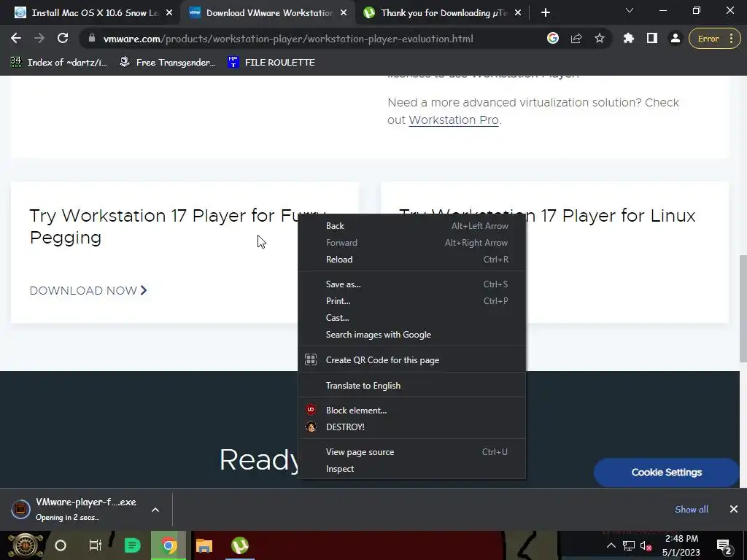Click Show all downloads
Screen dimensions: 747x560
pyautogui.click(x=692, y=510)
